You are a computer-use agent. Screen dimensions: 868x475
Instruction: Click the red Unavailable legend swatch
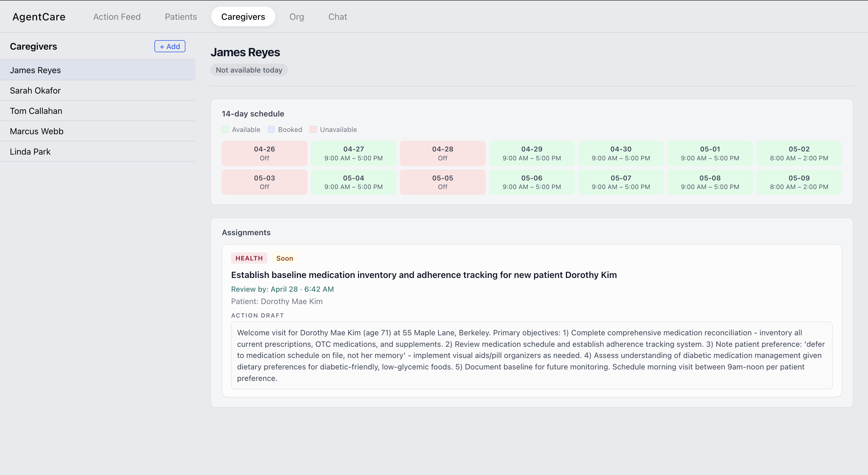(x=313, y=130)
